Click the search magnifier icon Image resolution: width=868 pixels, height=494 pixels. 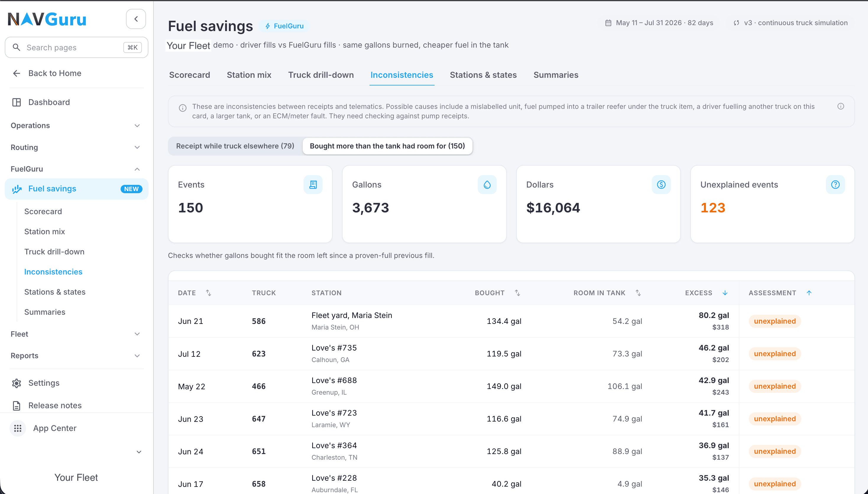[x=16, y=48]
